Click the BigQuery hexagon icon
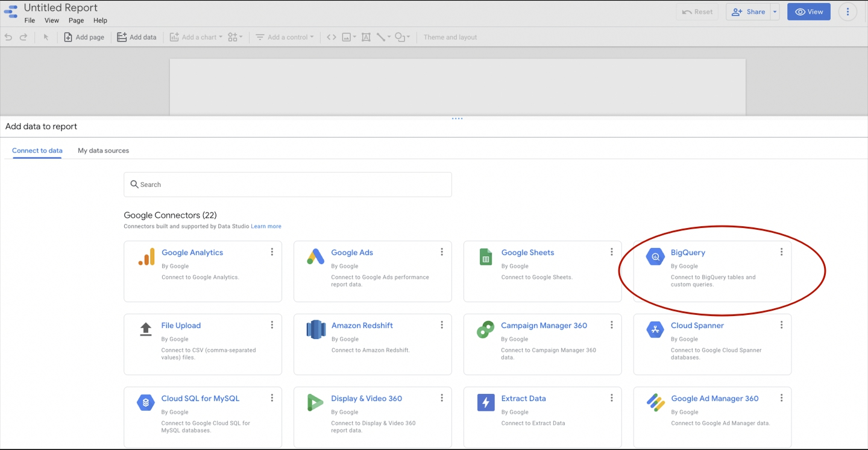This screenshot has height=450, width=868. tap(655, 257)
